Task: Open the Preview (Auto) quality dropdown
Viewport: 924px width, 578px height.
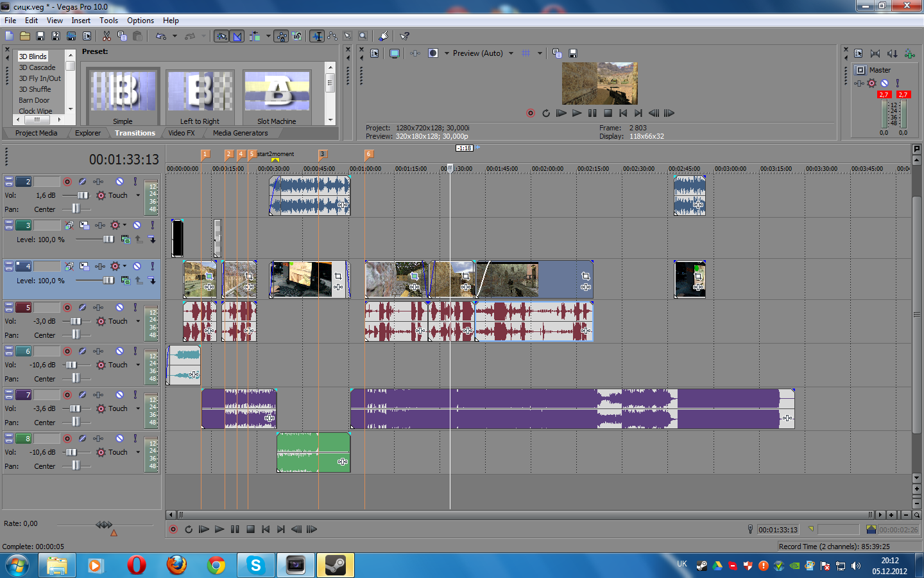Action: tap(511, 53)
